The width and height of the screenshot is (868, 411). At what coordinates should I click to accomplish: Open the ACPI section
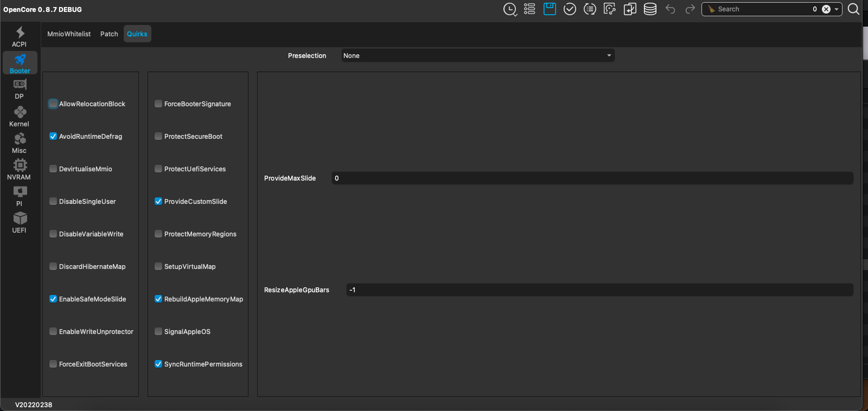[x=20, y=37]
